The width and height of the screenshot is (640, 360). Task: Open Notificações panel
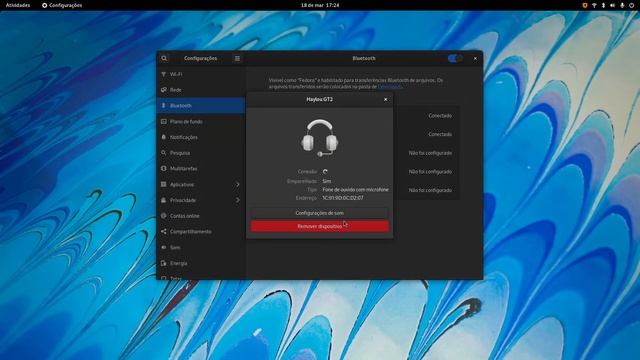coord(201,137)
